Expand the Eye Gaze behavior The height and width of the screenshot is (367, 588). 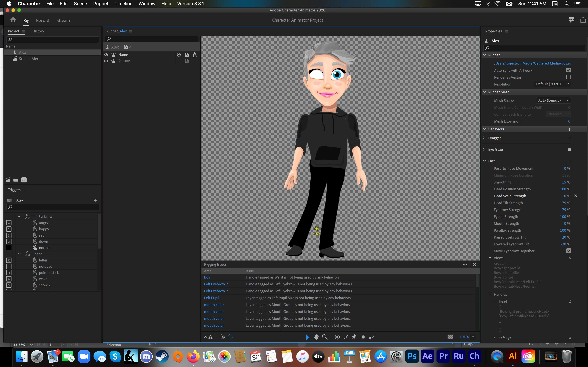(x=484, y=149)
